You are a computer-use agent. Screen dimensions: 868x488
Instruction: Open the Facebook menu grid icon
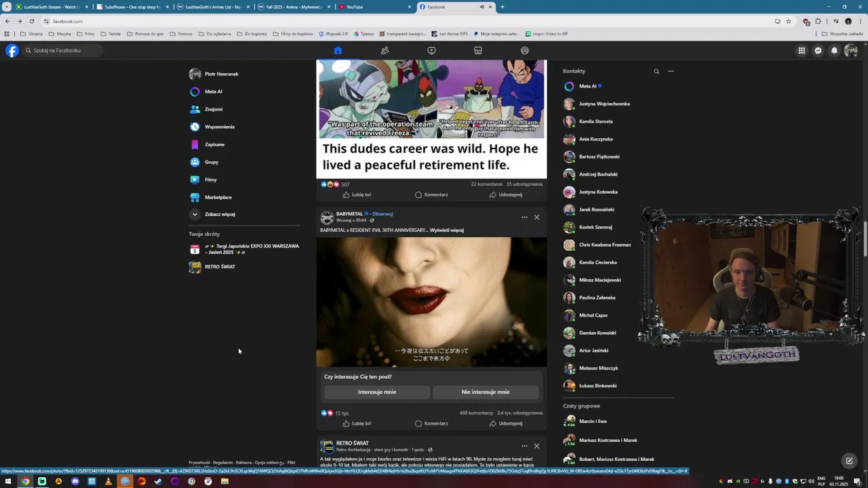(x=802, y=50)
